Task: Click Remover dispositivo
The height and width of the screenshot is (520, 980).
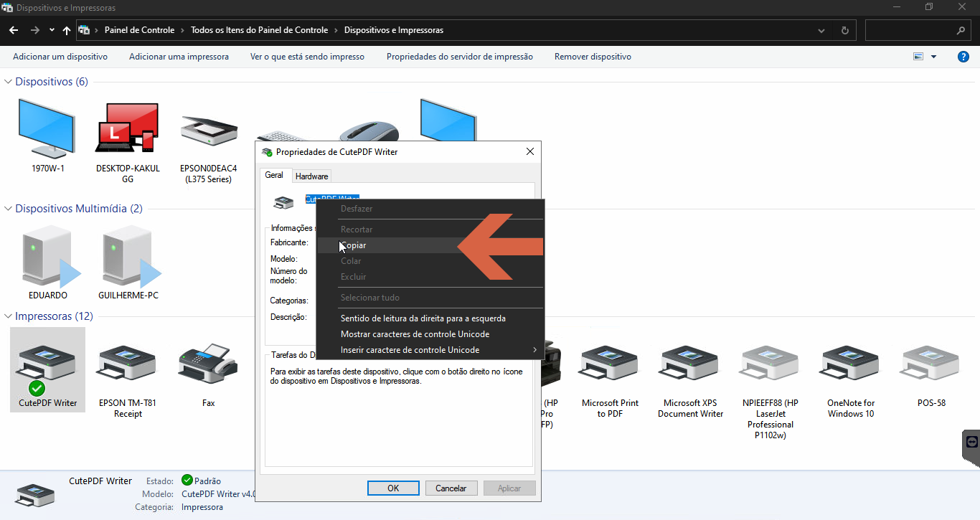Action: 593,57
